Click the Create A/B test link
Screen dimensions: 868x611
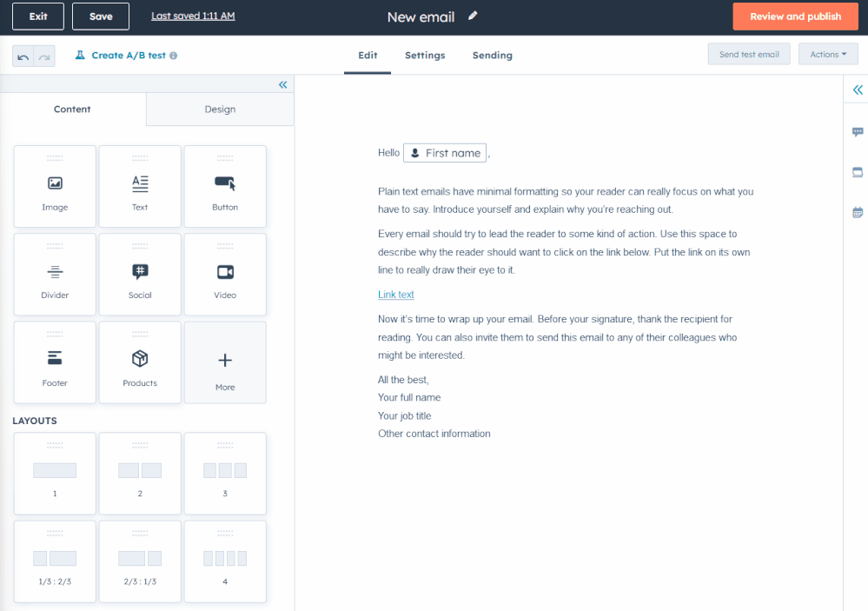point(128,56)
